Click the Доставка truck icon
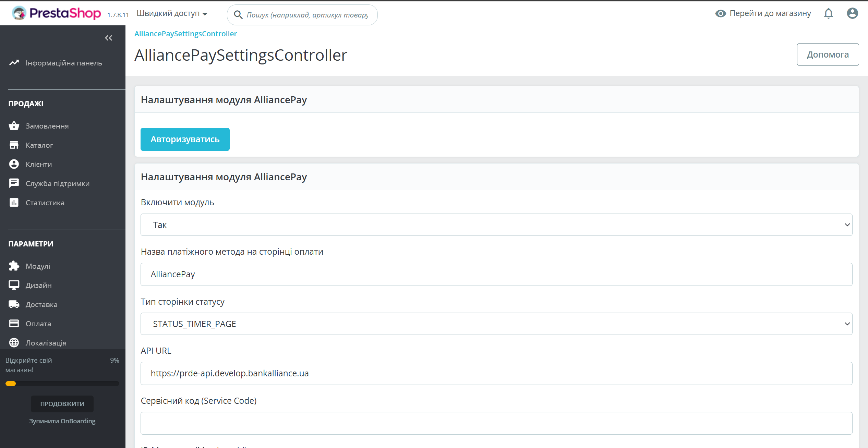868x448 pixels. tap(14, 304)
